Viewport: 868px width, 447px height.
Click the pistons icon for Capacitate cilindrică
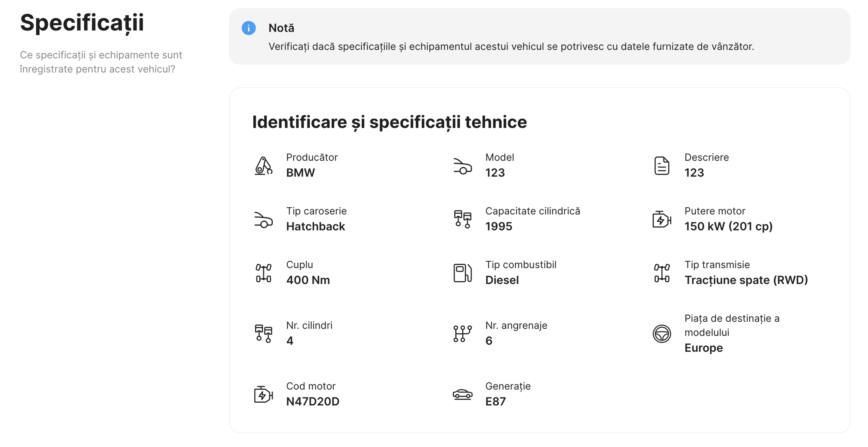(x=462, y=219)
